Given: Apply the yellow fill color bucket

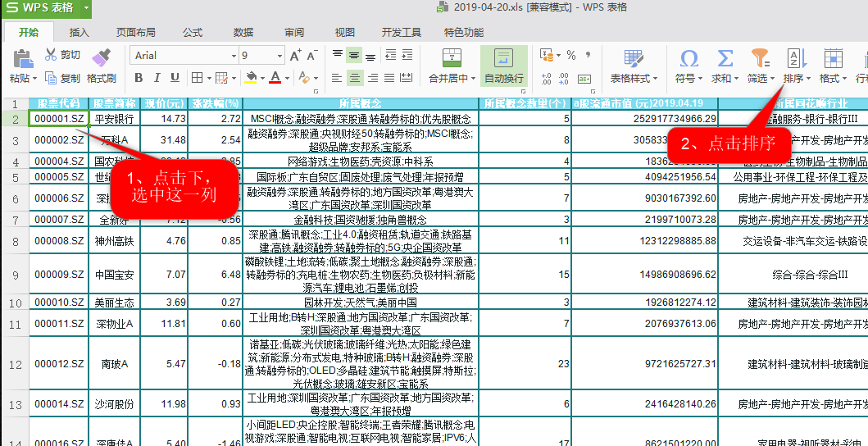Looking at the screenshot, I should (252, 78).
